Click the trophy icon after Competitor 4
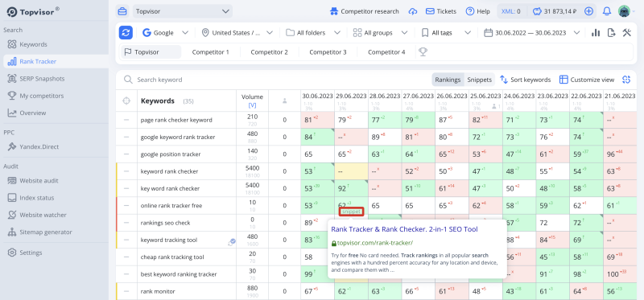644x300 pixels. [423, 52]
